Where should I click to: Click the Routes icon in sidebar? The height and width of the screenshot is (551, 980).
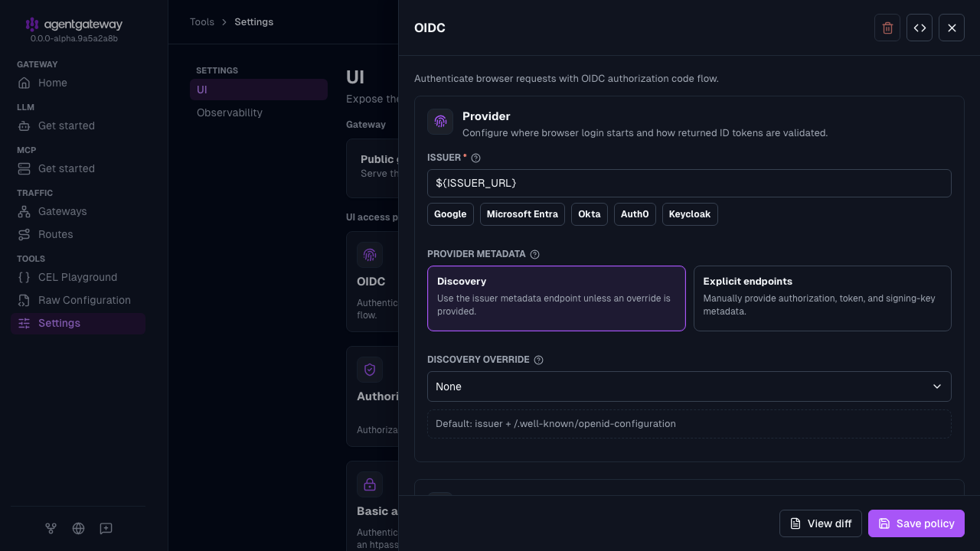point(24,234)
